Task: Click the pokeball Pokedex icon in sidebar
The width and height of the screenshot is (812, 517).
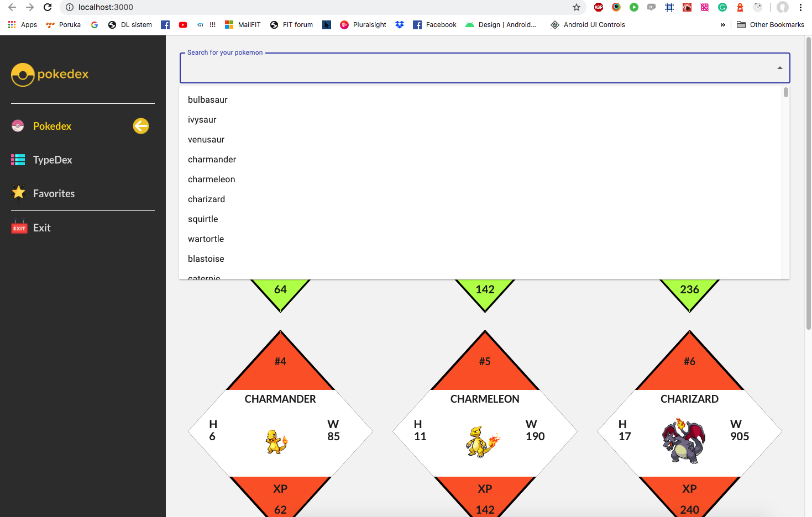Action: point(18,126)
